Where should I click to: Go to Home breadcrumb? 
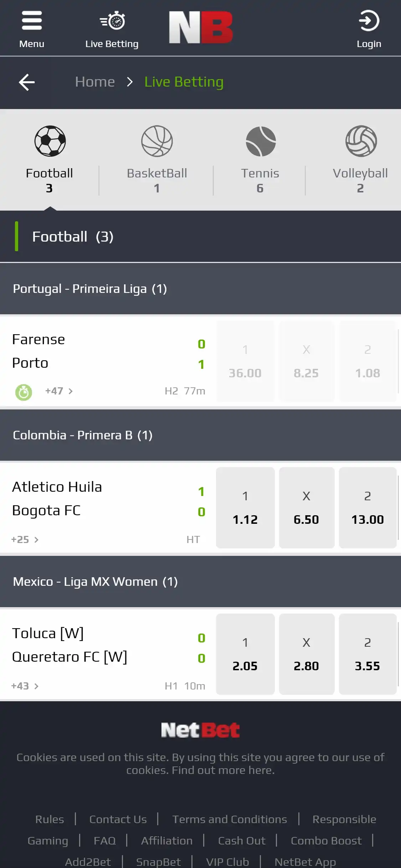click(x=95, y=82)
